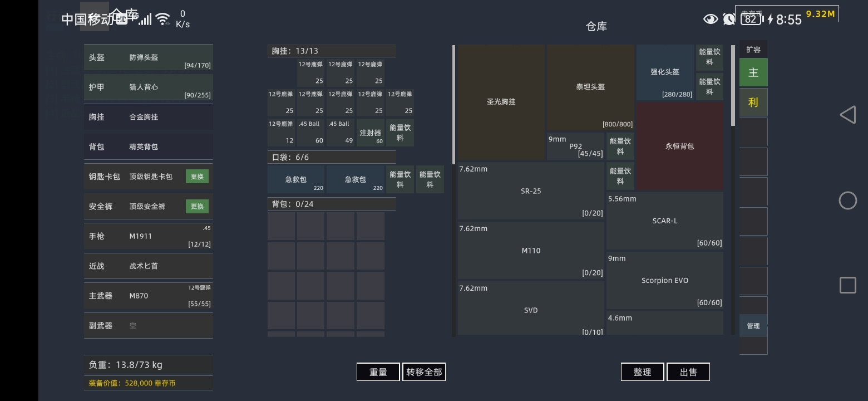Switch to the green 主 tab
868x401 pixels.
tap(753, 72)
